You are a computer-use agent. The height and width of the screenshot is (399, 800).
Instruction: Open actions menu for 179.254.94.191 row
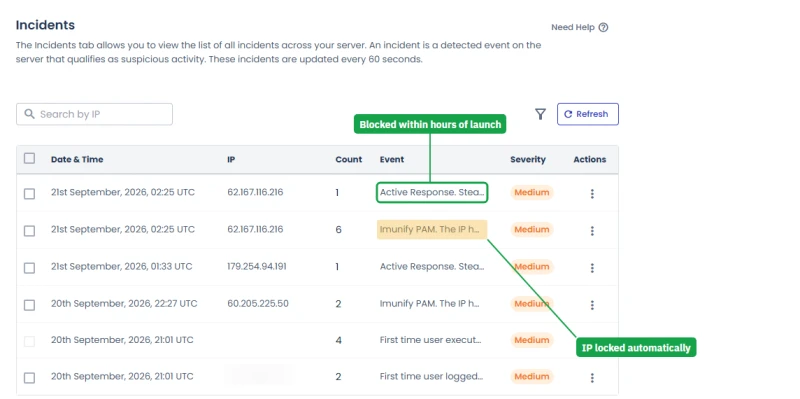tap(592, 268)
